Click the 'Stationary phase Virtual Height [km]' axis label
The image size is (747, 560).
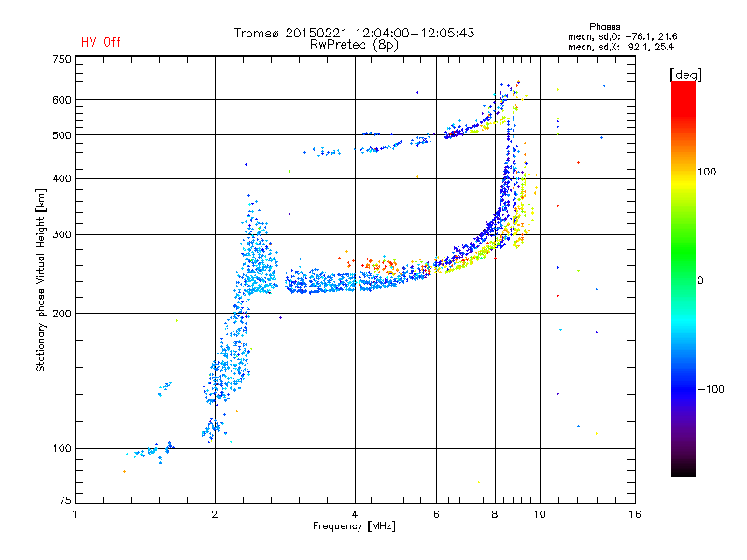click(x=41, y=281)
